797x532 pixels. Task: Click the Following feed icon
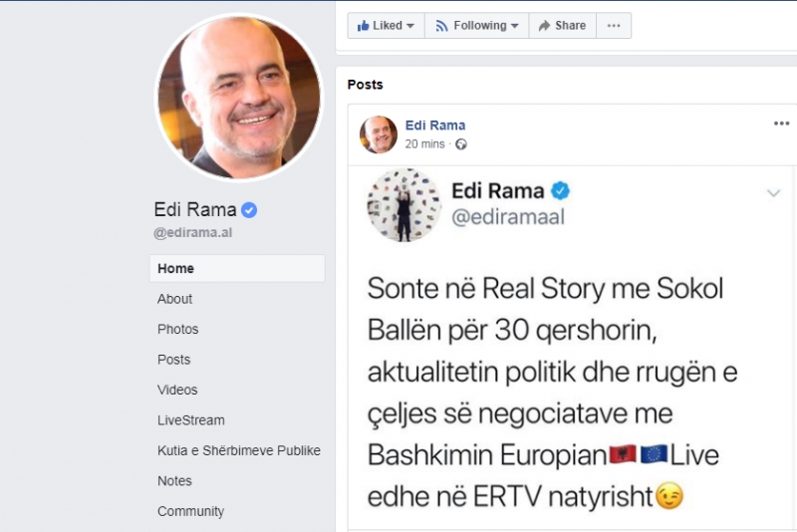click(441, 26)
